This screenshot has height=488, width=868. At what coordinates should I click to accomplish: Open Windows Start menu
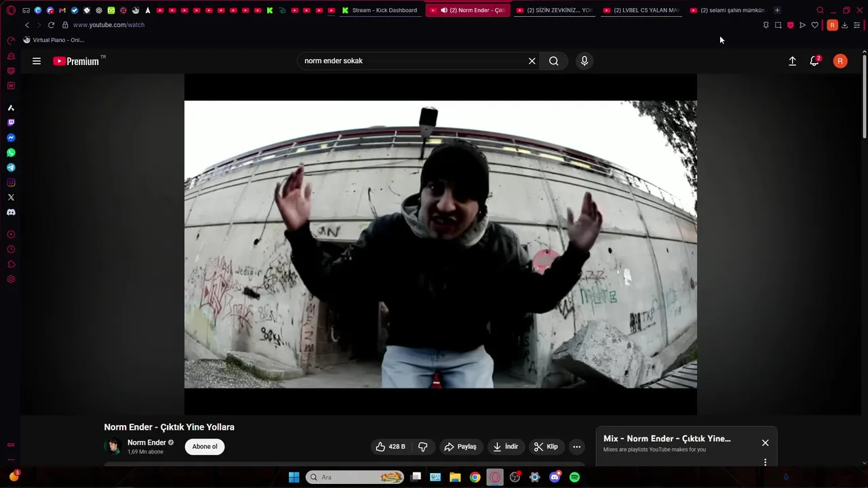pyautogui.click(x=294, y=477)
